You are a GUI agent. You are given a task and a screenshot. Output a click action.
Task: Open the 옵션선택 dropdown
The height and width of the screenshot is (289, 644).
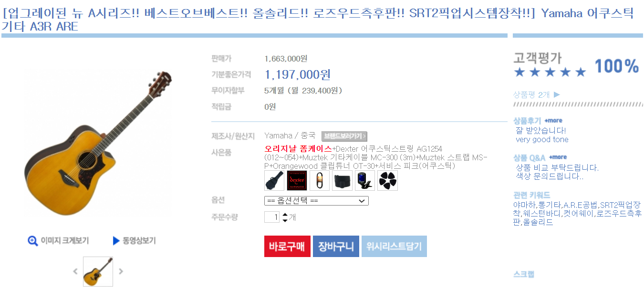tap(316, 201)
